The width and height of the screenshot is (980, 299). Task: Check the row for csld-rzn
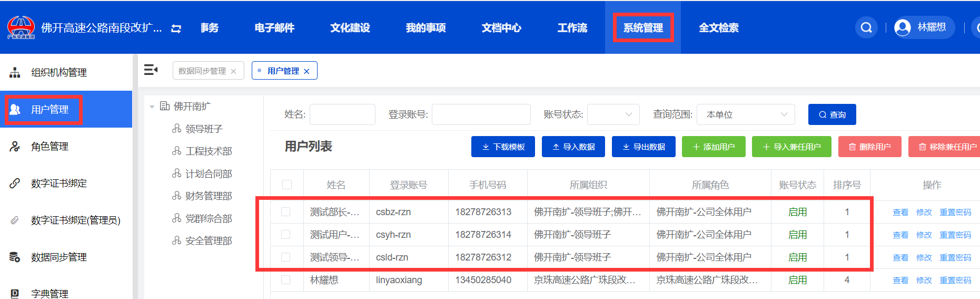tap(285, 257)
